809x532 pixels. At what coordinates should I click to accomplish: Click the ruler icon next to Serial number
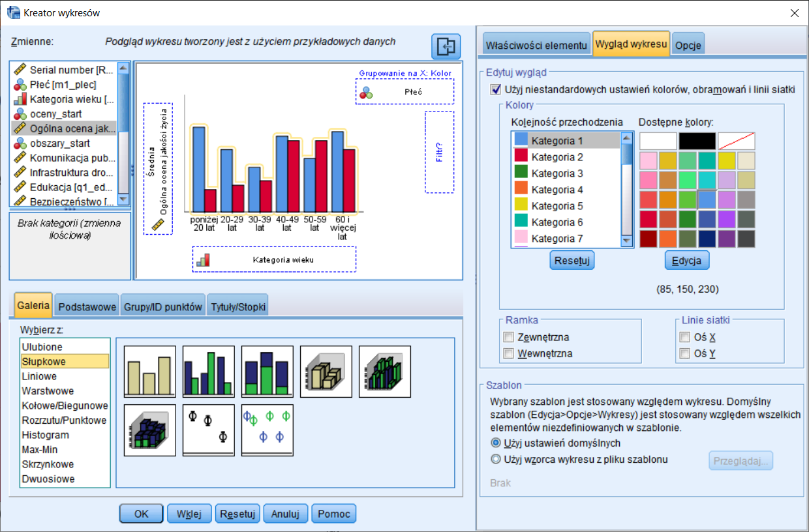click(20, 70)
